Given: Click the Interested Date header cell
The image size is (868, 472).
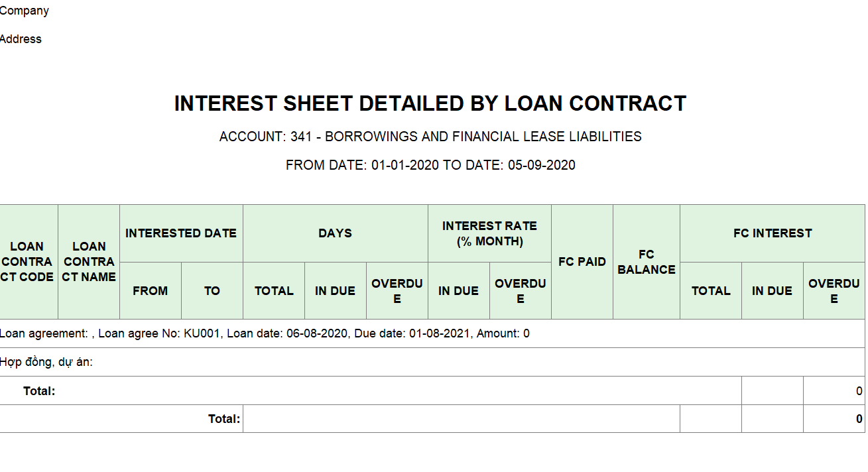Looking at the screenshot, I should coord(181,233).
